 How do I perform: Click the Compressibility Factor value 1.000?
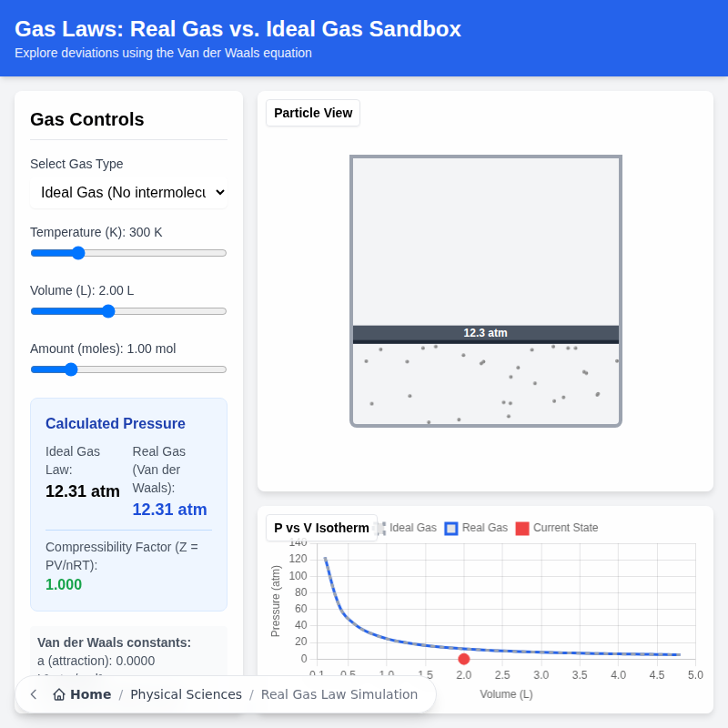click(63, 584)
